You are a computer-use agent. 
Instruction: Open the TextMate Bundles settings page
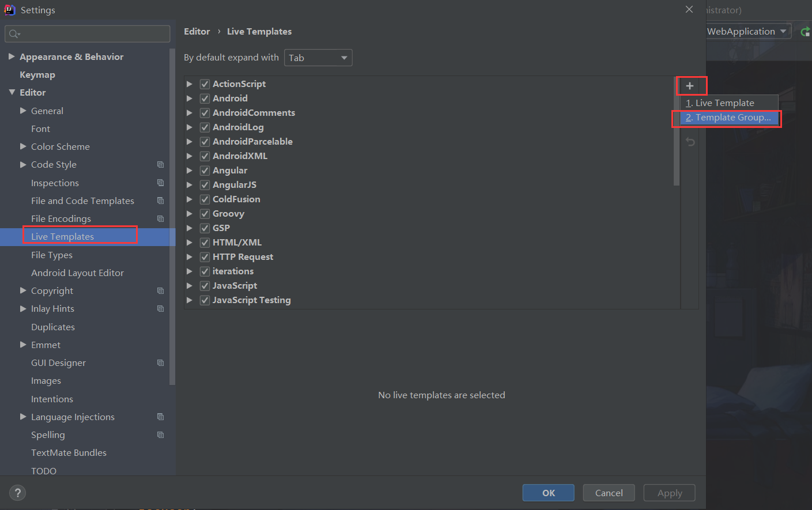tap(69, 453)
